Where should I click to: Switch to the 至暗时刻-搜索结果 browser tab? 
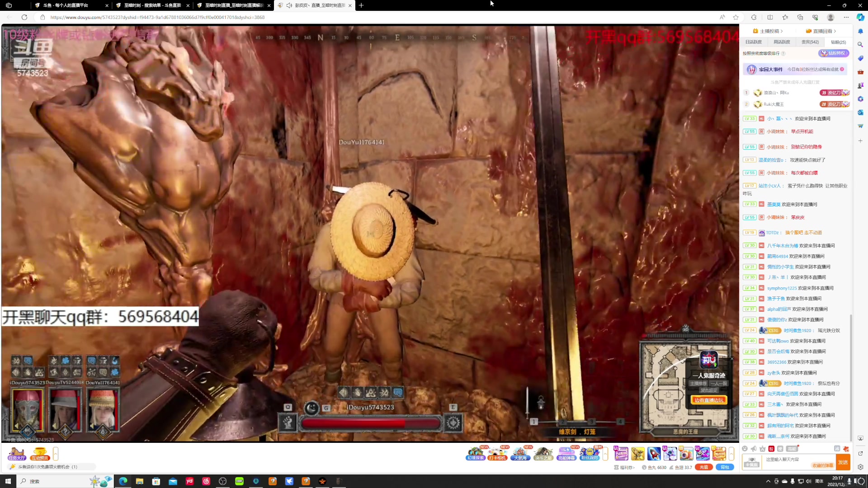pos(151,5)
